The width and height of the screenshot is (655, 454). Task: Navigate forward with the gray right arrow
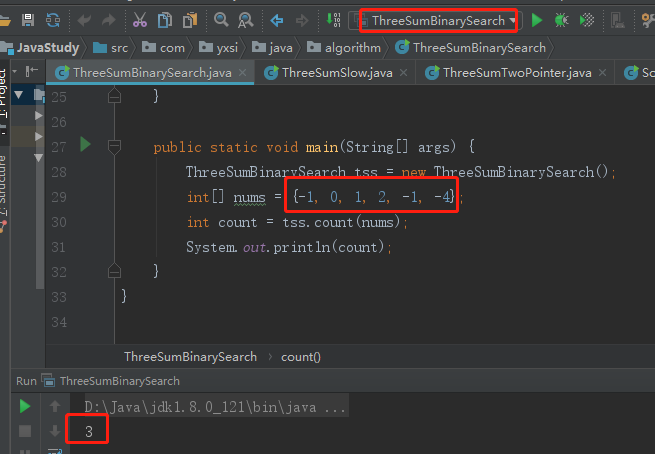302,20
